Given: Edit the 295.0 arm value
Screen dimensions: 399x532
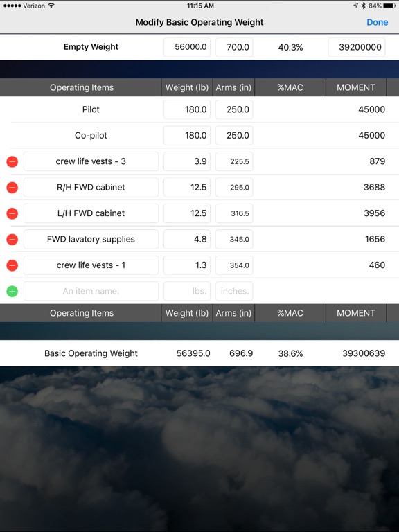Looking at the screenshot, I should [234, 187].
